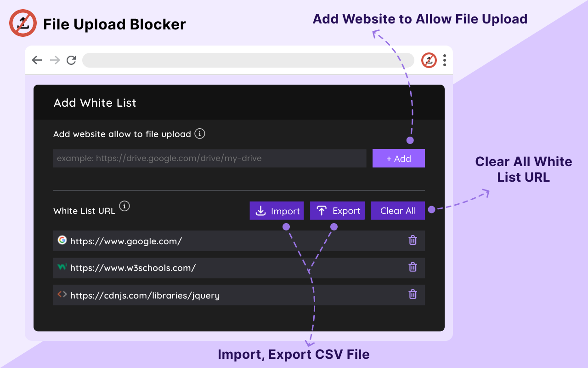This screenshot has height=368, width=588.
Task: Click the Export button
Action: pos(337,211)
